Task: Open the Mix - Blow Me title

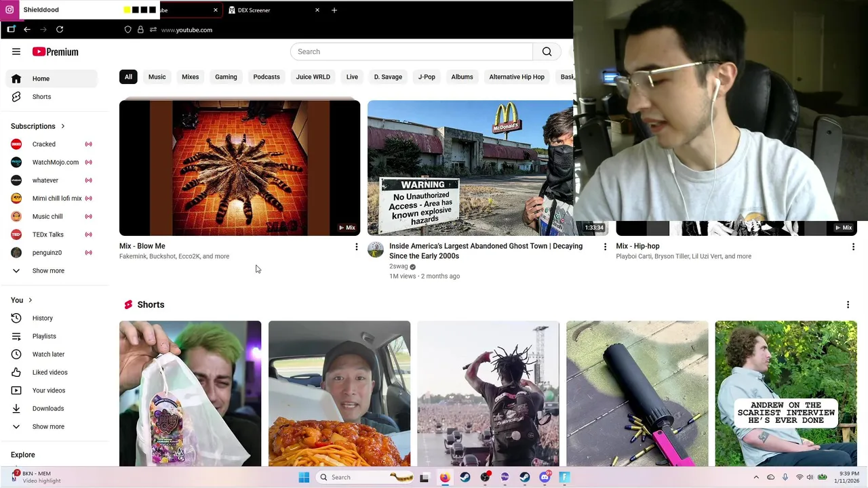Action: 142,246
